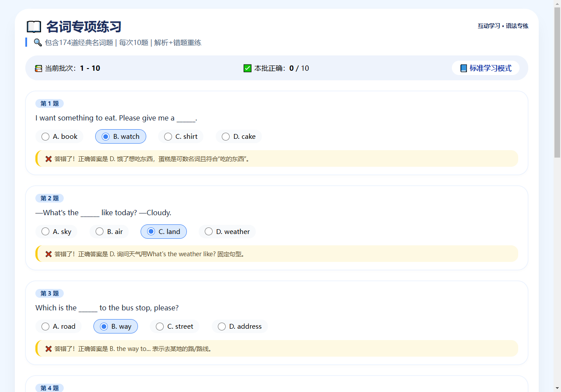Choose B. way for question 3

coord(116,327)
